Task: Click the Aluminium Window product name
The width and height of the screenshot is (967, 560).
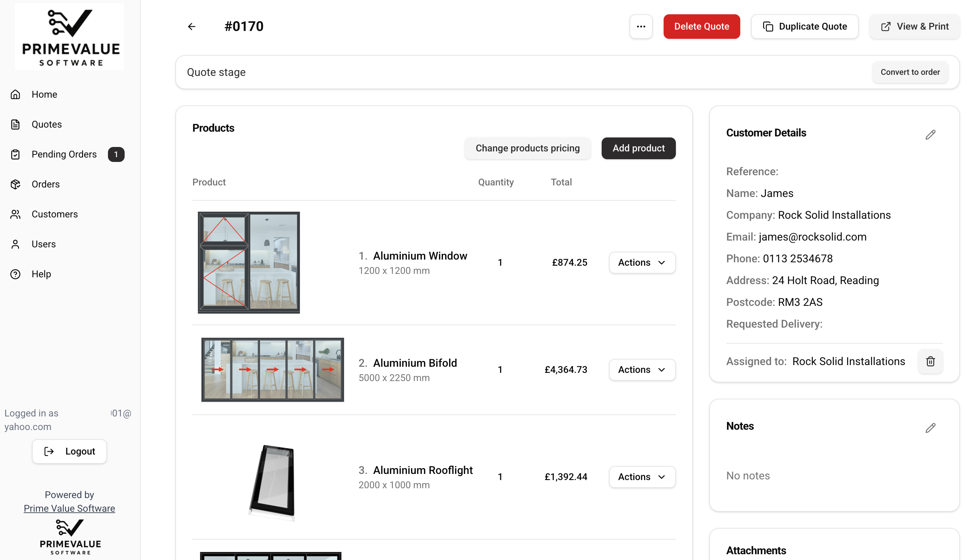Action: [420, 256]
